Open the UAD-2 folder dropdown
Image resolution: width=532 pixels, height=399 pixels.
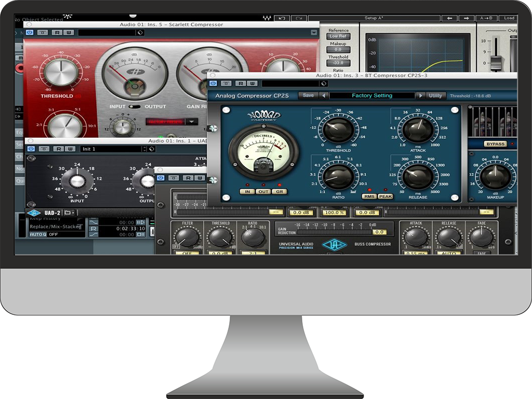click(69, 213)
